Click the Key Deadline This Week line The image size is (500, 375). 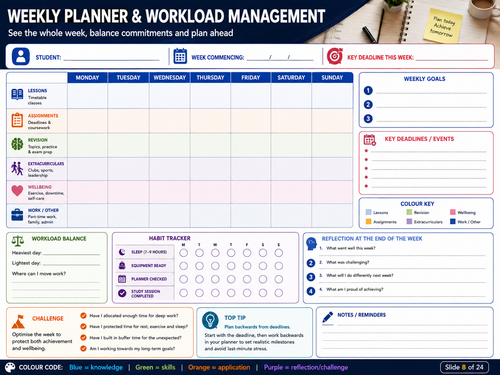[452, 59]
